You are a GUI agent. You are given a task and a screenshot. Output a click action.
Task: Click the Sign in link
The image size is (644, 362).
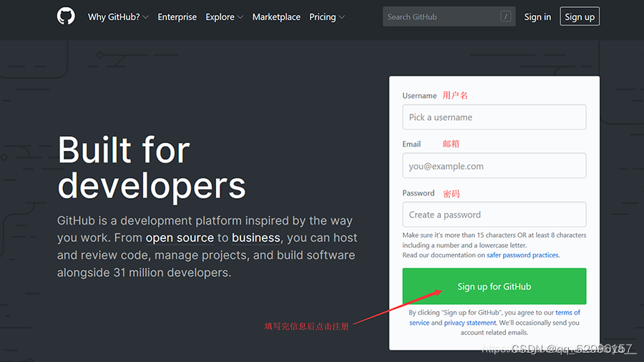537,17
